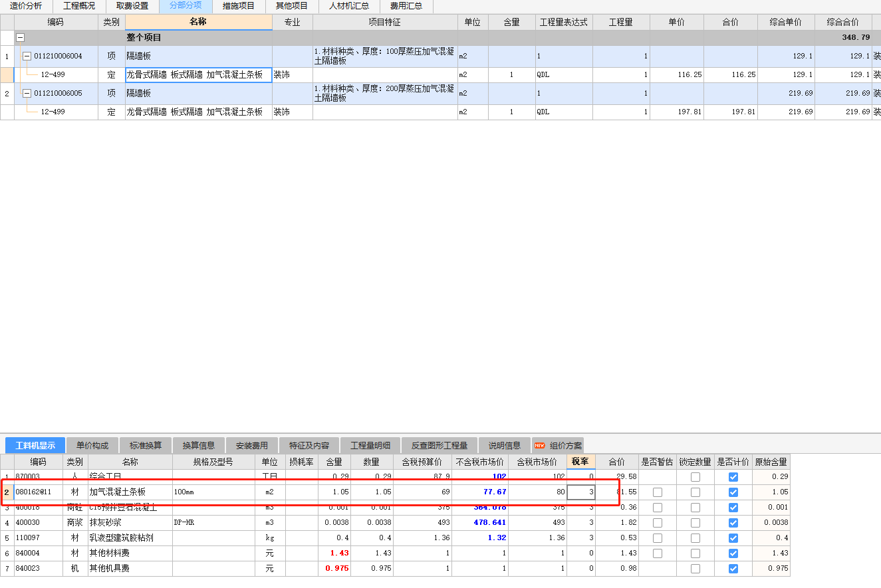Viewport: 881px width, 588px height.
Task: Uncheck 是否计价 for 其他材料费
Action: tap(733, 553)
